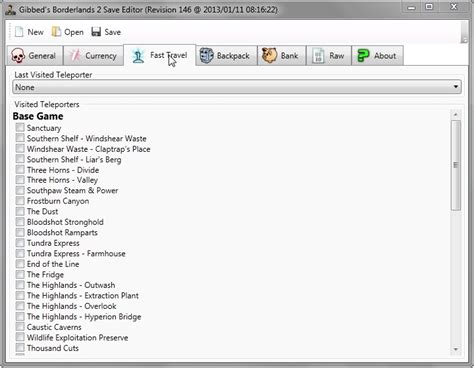Enable Three Horns - Divide teleporter

point(20,169)
